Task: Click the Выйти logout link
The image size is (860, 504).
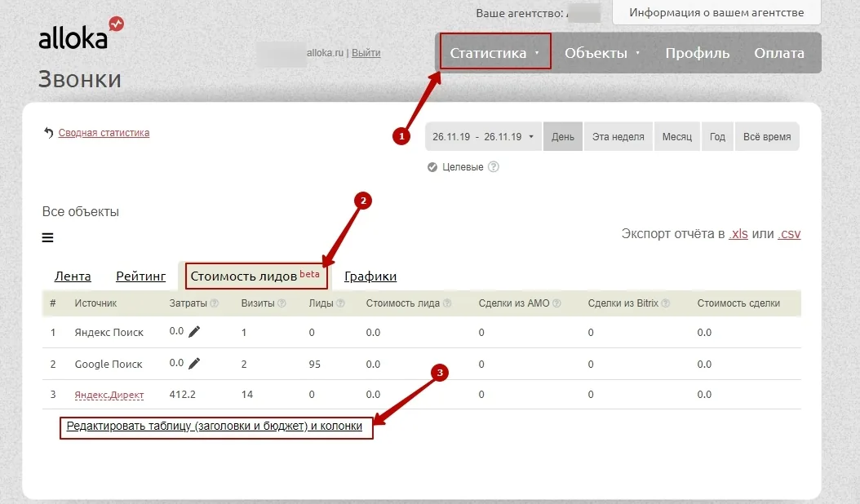Action: click(366, 53)
